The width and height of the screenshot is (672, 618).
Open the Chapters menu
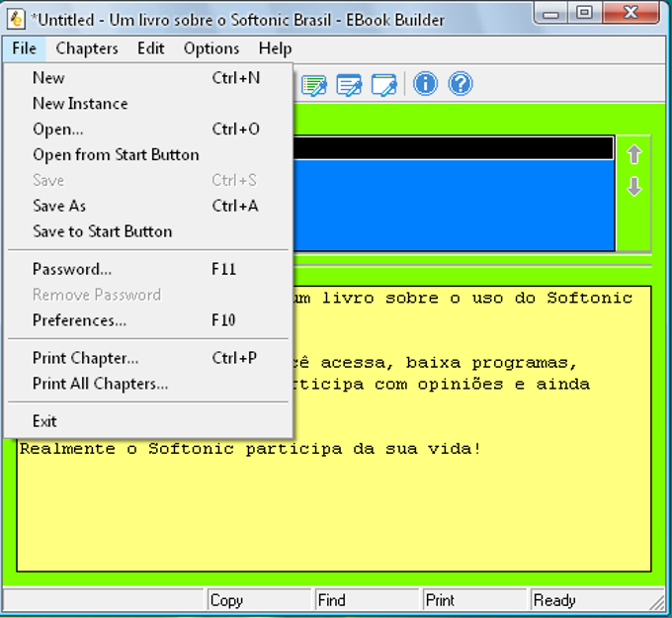(x=87, y=48)
